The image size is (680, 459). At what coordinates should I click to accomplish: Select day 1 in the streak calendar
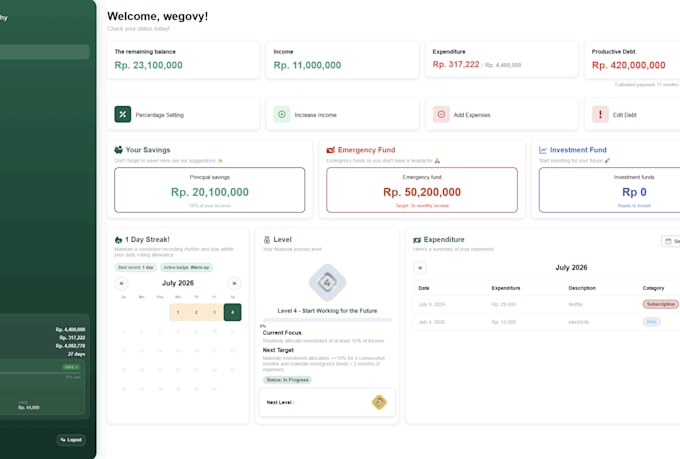click(178, 312)
